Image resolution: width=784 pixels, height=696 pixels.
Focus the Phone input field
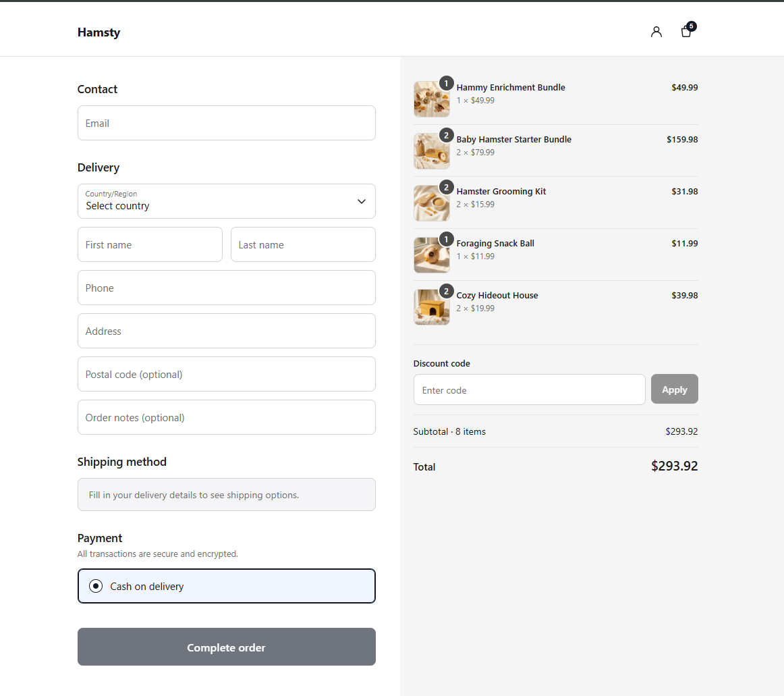[x=227, y=288]
